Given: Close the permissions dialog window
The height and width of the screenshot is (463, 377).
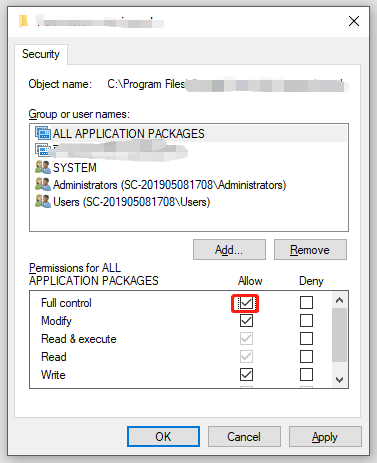Looking at the screenshot, I should pyautogui.click(x=354, y=21).
